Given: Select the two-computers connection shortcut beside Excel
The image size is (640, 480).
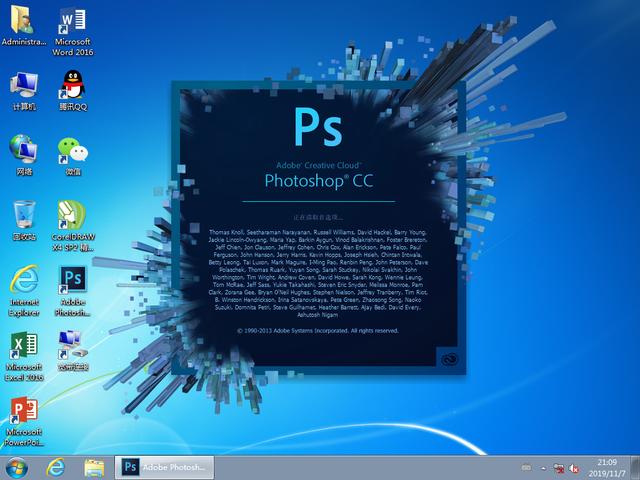Looking at the screenshot, I should click(x=73, y=351).
